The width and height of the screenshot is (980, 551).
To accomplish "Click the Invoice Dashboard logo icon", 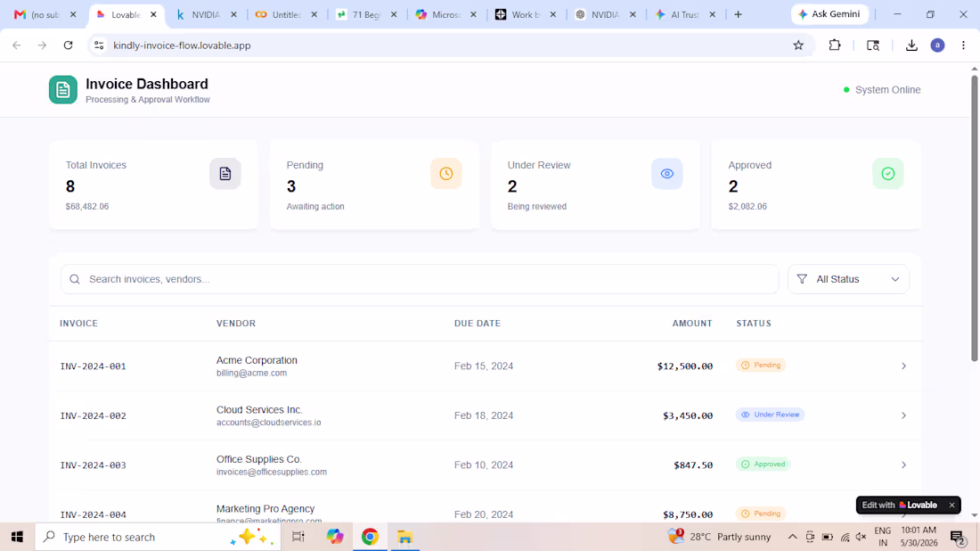I will click(x=63, y=90).
